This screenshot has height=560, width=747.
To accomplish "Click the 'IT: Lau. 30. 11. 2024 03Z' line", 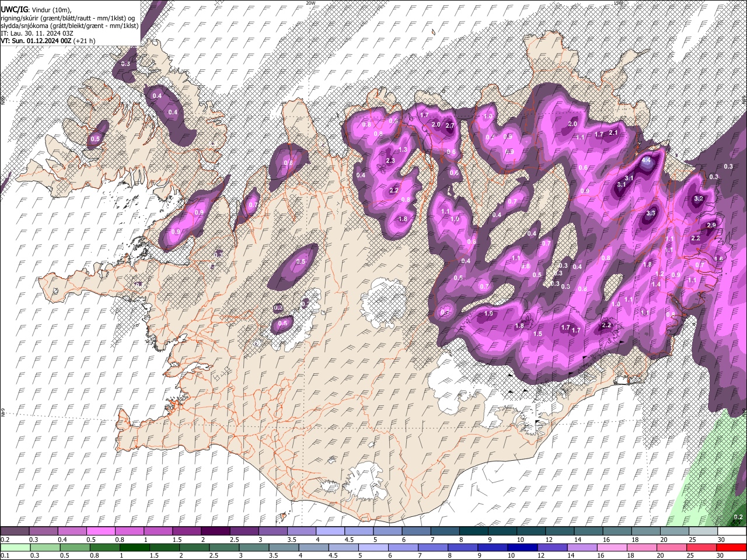I will pyautogui.click(x=36, y=33).
